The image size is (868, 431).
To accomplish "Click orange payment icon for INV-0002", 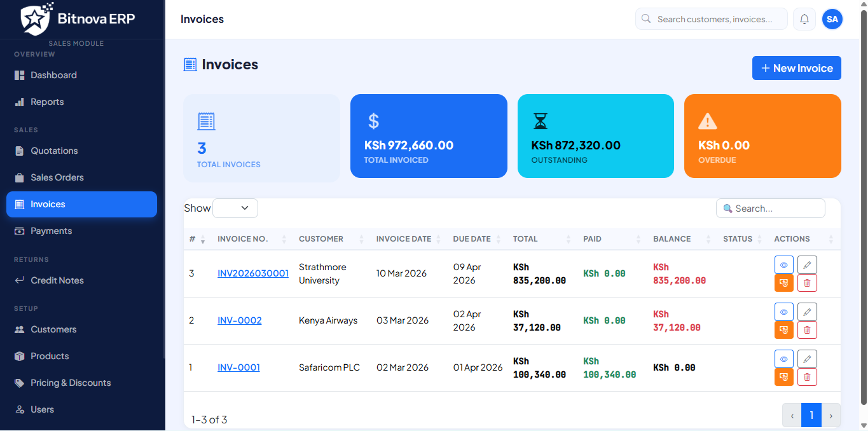I will coord(784,330).
